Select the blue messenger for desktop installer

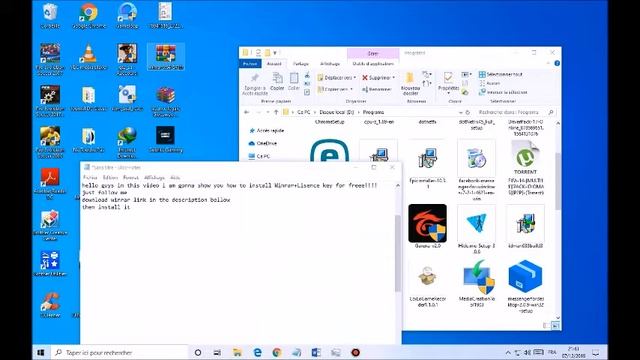[x=525, y=286]
